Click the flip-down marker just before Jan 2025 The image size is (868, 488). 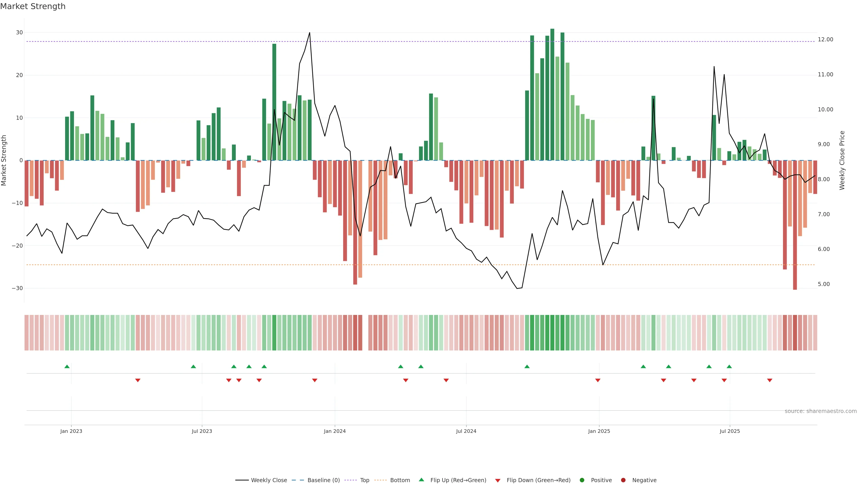(598, 380)
